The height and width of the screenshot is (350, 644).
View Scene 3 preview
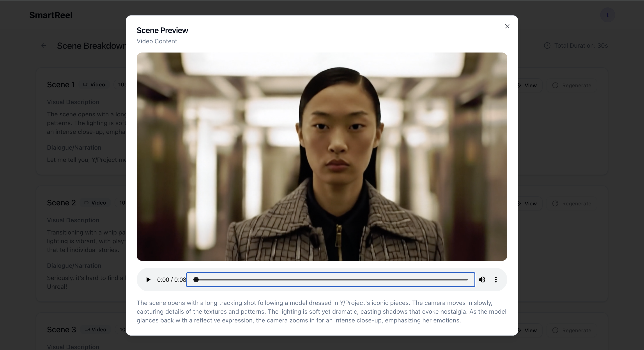[x=530, y=330]
